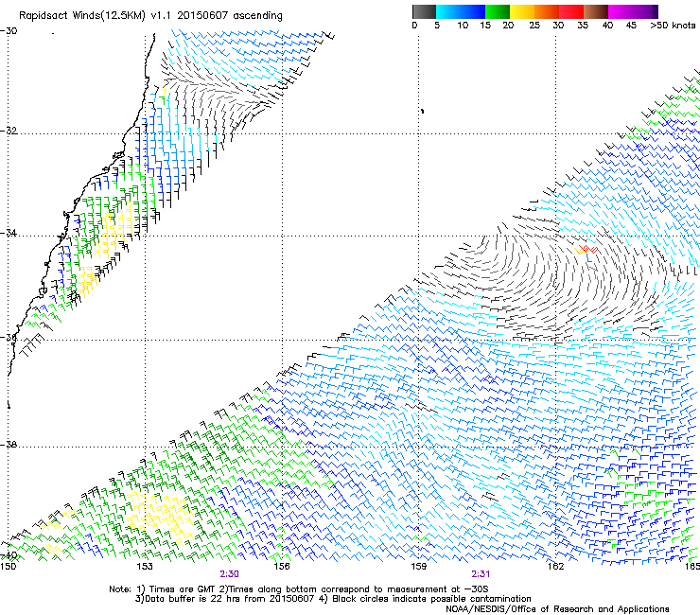Click the "-30" latitude axis label
This screenshot has width=700, height=615.
point(9,31)
